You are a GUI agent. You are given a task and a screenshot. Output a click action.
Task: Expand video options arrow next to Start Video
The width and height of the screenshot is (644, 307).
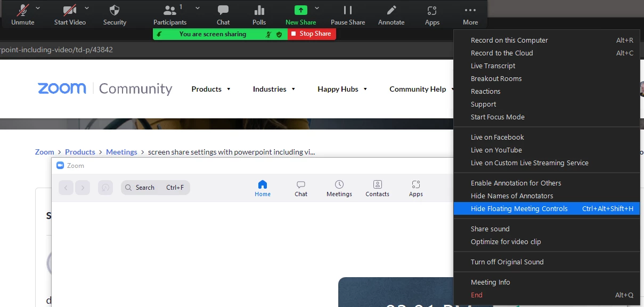[x=87, y=8]
